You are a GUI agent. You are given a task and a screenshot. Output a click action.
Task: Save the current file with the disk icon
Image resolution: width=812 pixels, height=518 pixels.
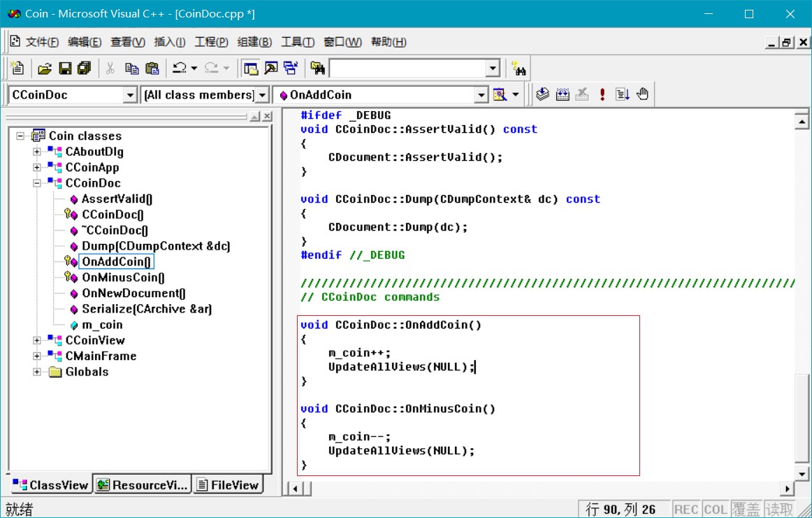(65, 69)
